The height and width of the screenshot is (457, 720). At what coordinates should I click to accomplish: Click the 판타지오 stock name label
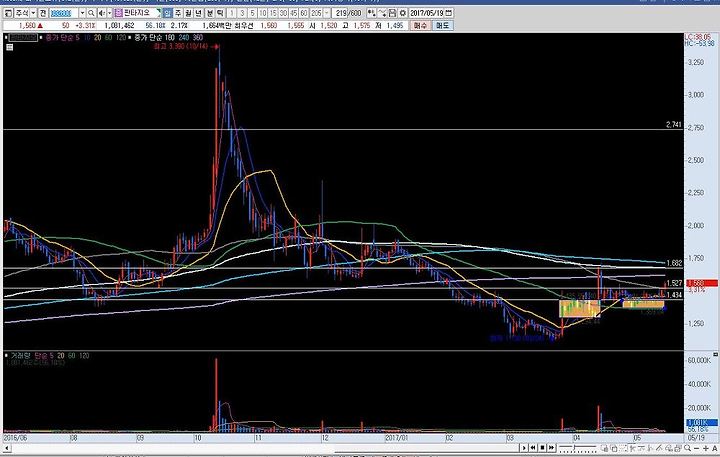point(137,13)
